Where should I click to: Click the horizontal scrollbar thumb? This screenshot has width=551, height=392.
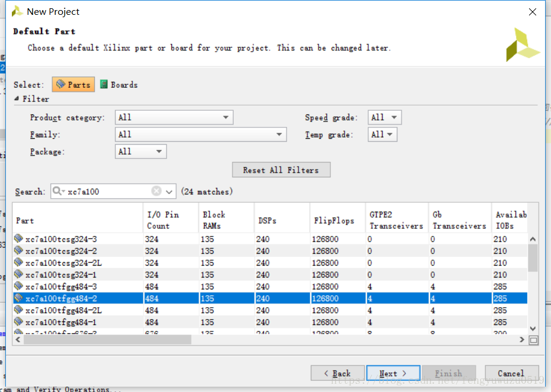[x=107, y=340]
